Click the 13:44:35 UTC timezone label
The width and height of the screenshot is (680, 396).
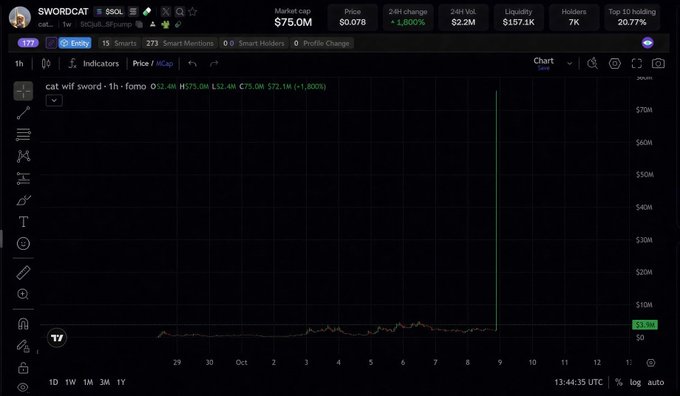coord(579,382)
